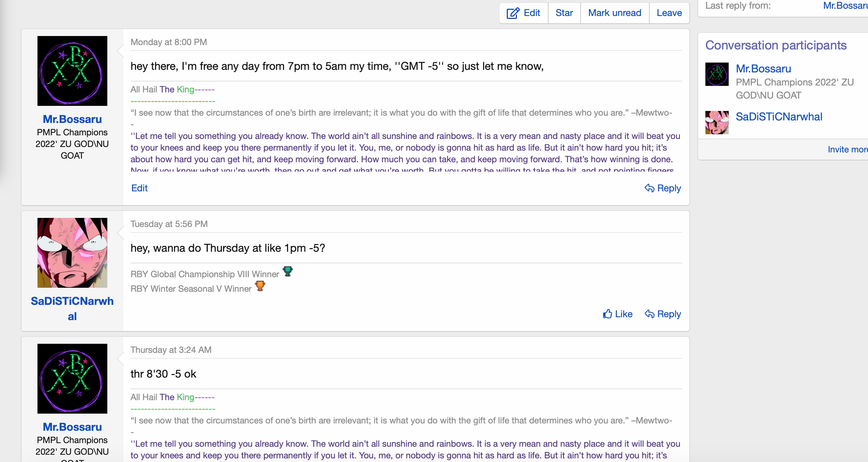Open Mr.Bossaru's avatar in first message
868x462 pixels.
tap(72, 71)
